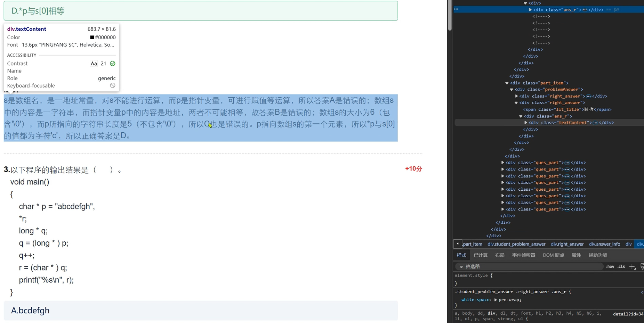Click code line q++;
This screenshot has width=644, height=323.
[27, 255]
